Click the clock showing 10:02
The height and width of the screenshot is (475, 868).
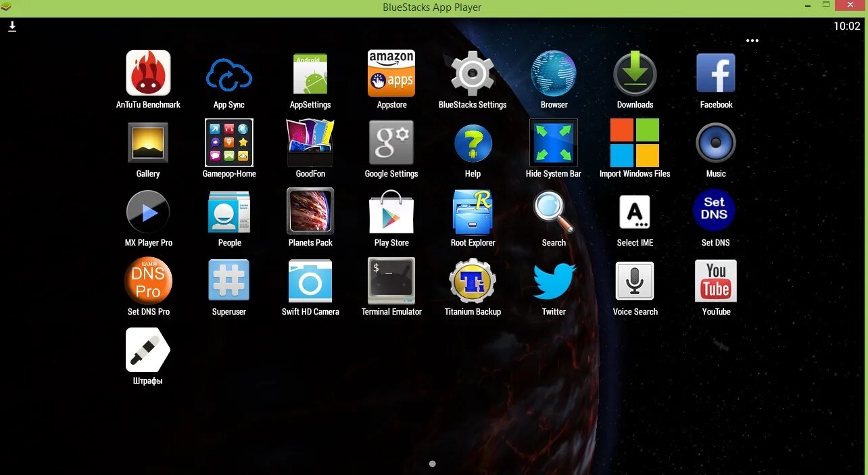click(847, 26)
